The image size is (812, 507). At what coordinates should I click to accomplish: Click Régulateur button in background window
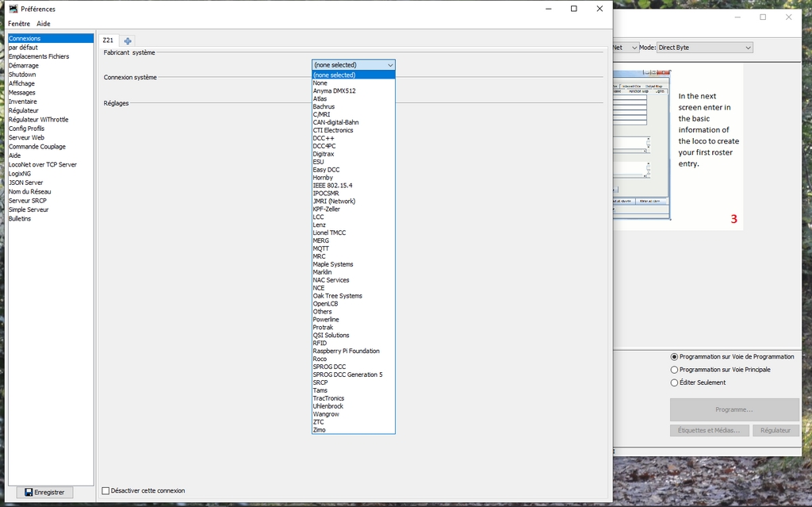776,430
